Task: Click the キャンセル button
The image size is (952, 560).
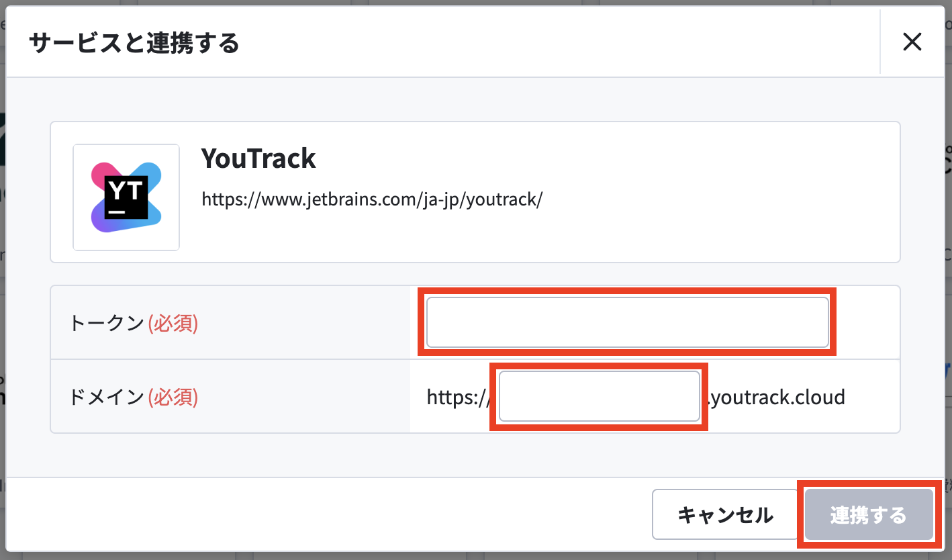Action: point(725,514)
